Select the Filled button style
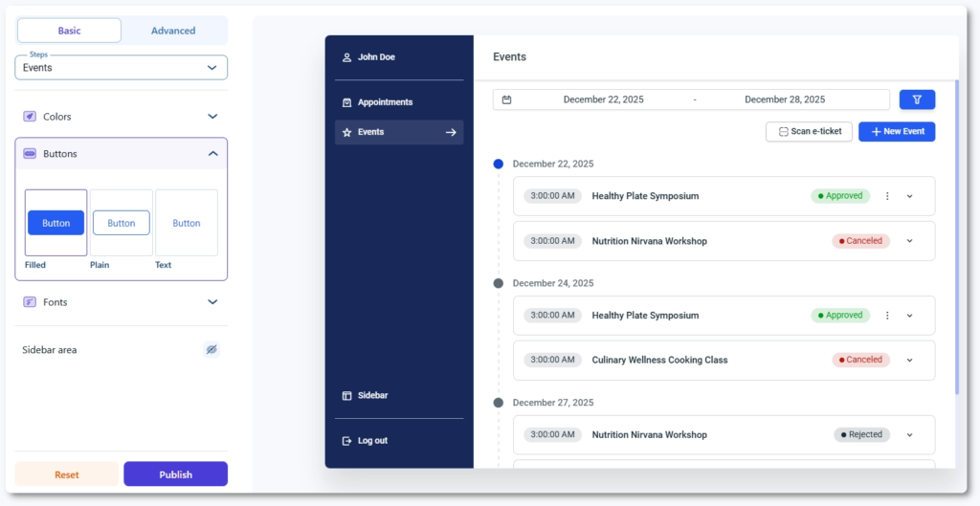 click(56, 223)
